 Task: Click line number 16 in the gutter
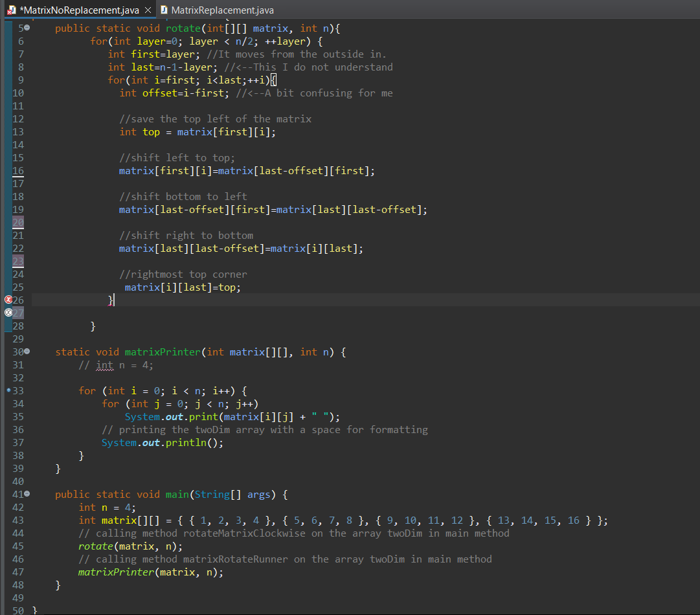(x=18, y=171)
